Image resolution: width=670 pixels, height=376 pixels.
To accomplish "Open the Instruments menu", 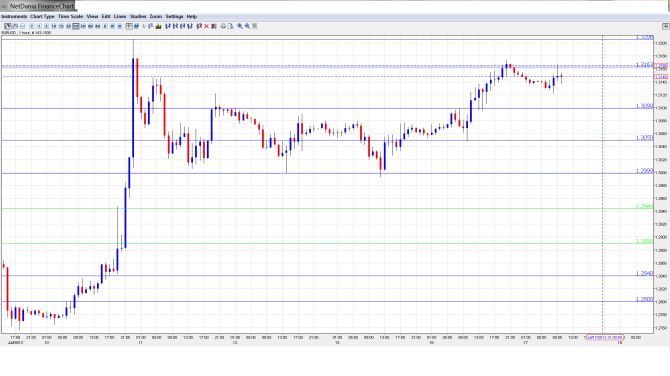I will 14,17.
